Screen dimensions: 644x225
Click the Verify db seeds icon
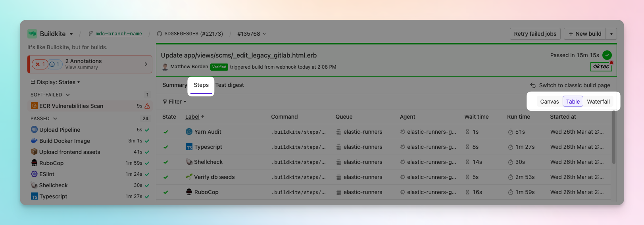coord(189,177)
